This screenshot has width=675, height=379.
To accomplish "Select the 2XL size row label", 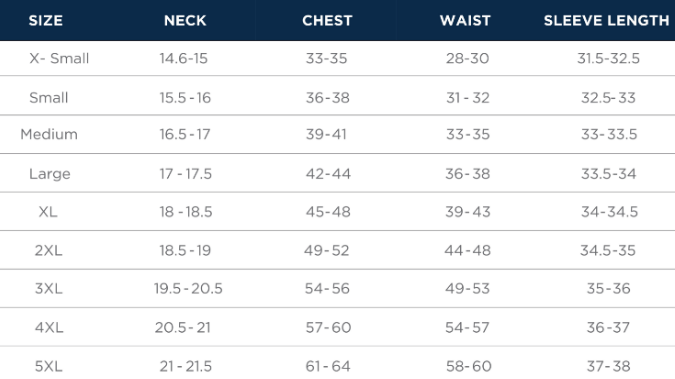I will pos(48,250).
